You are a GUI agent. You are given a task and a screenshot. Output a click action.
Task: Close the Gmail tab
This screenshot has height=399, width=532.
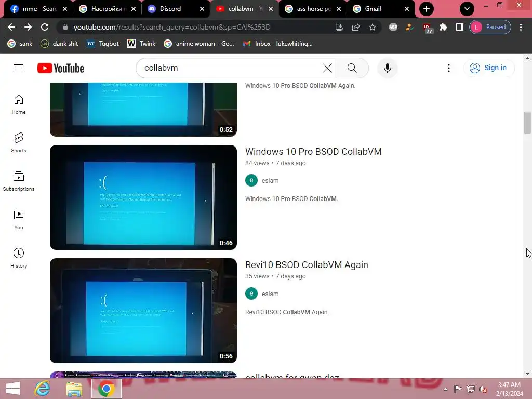tap(407, 9)
